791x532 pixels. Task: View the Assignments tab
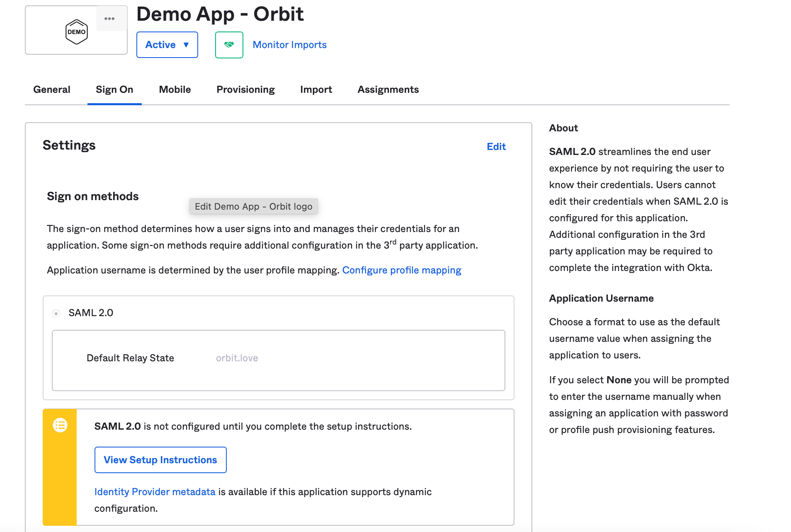tap(388, 89)
